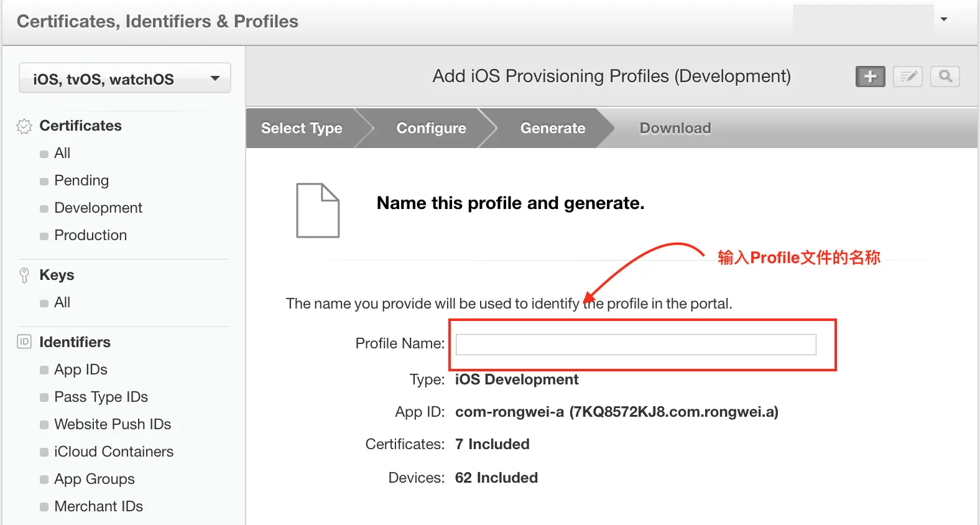Click into the Profile Name field
Image resolution: width=980 pixels, height=525 pixels.
click(x=636, y=345)
